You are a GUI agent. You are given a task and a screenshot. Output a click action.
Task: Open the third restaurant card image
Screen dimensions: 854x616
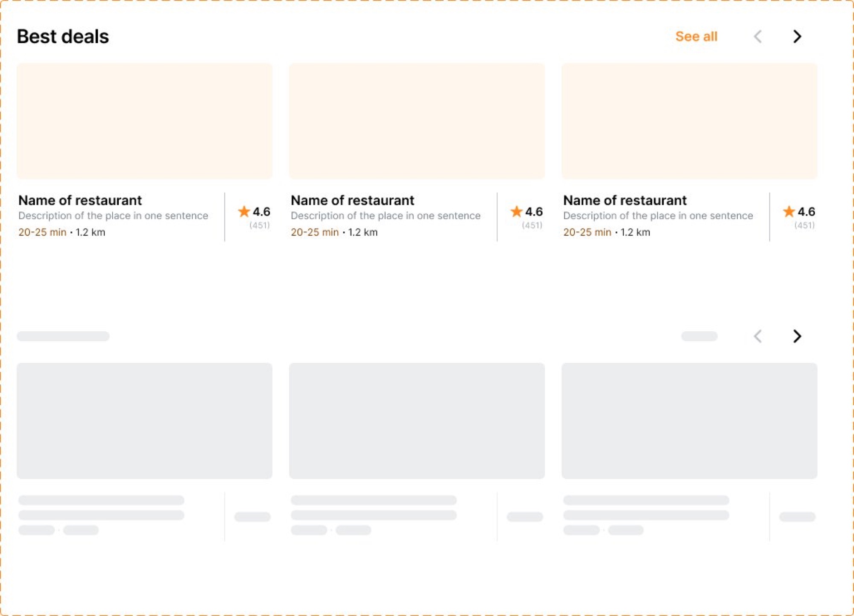689,121
